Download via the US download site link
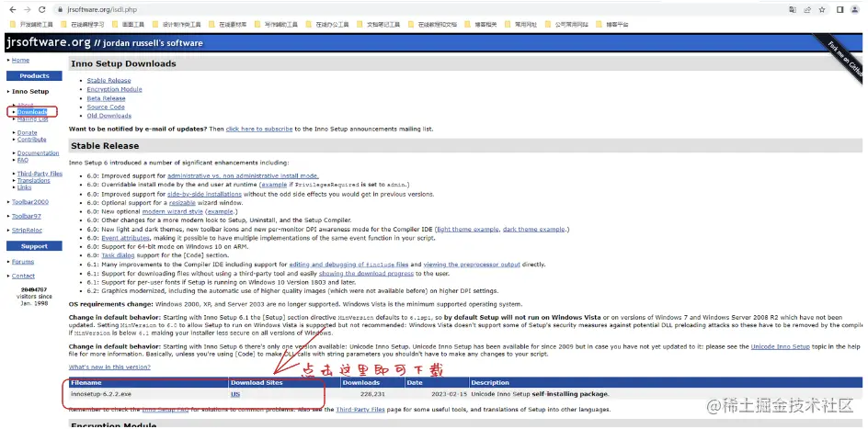Screen dimensions: 868x429 (x=235, y=394)
